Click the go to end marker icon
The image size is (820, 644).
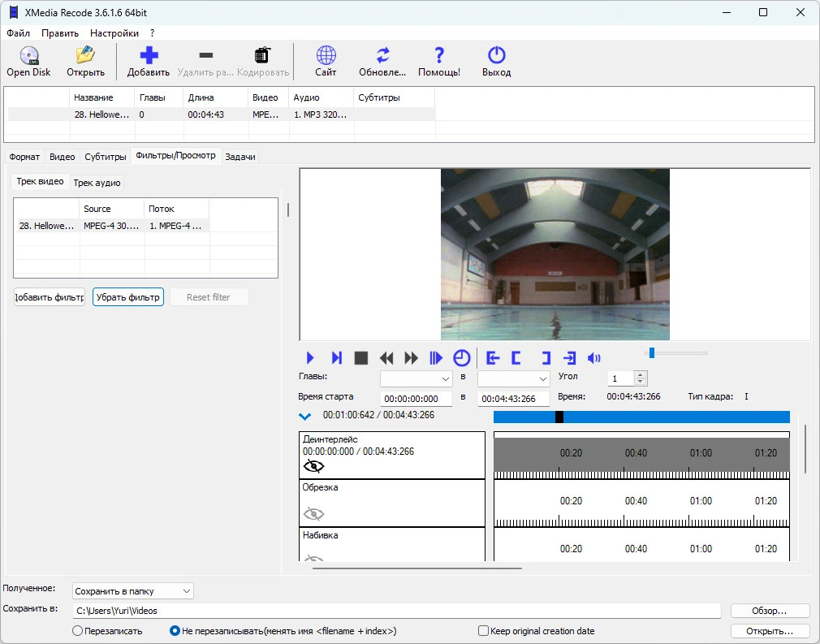(569, 358)
